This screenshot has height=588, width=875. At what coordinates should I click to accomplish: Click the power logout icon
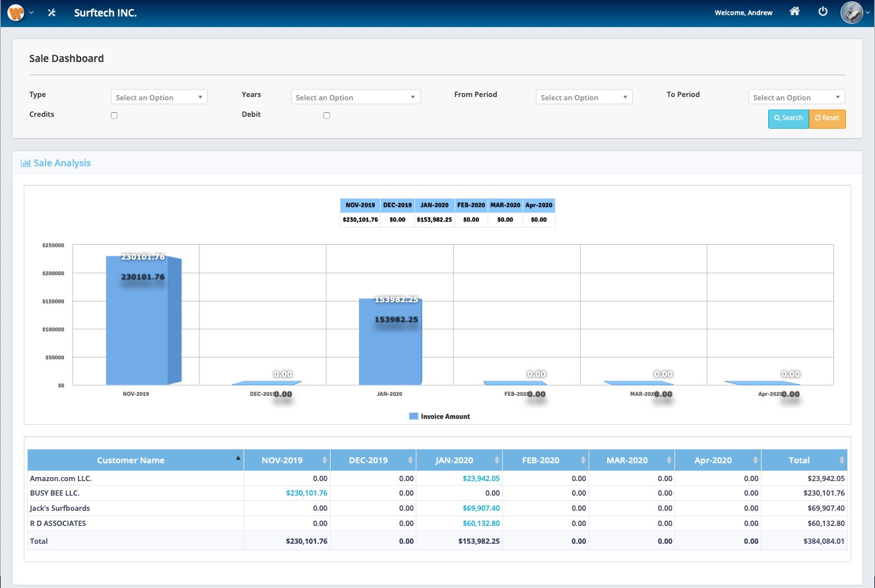(x=822, y=12)
